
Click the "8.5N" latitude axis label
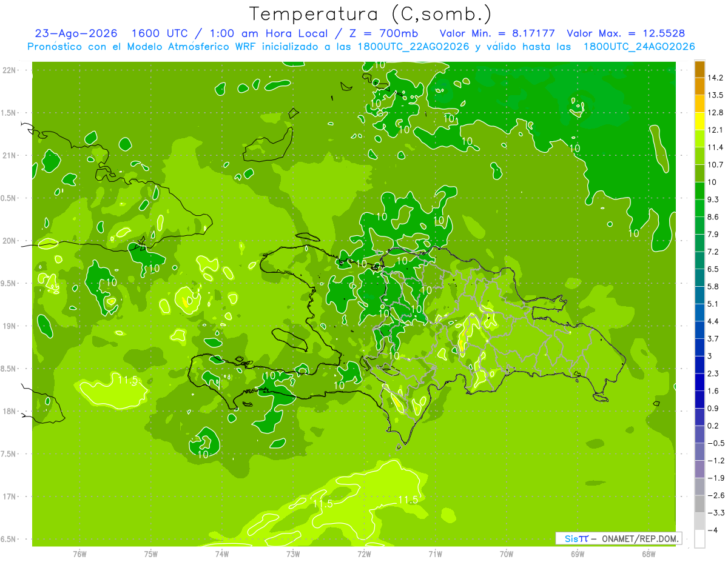[x=8, y=369]
